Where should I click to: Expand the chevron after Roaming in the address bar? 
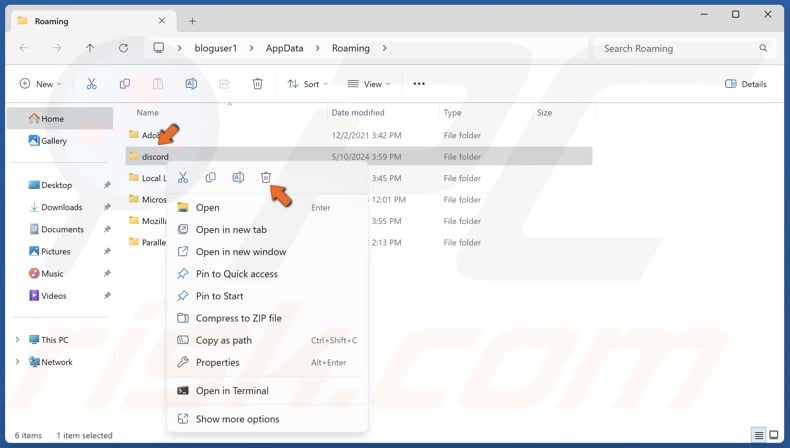(x=384, y=48)
